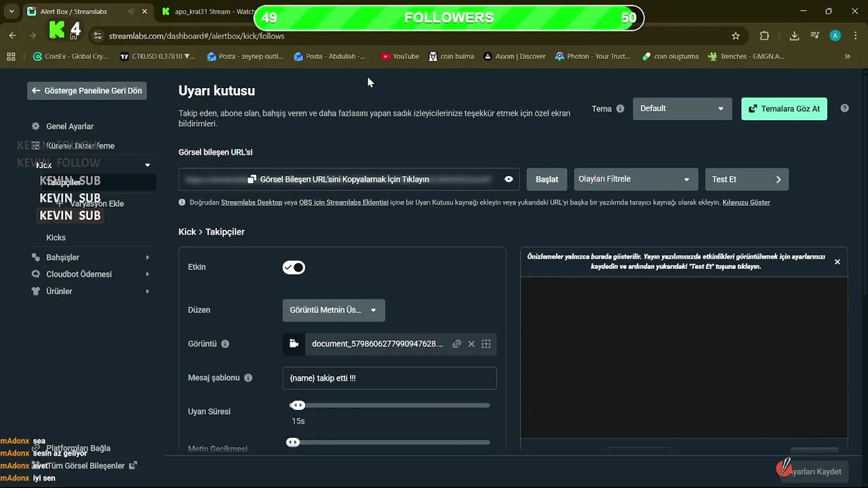Click the Mesaj şablonu text field

pyautogui.click(x=389, y=378)
